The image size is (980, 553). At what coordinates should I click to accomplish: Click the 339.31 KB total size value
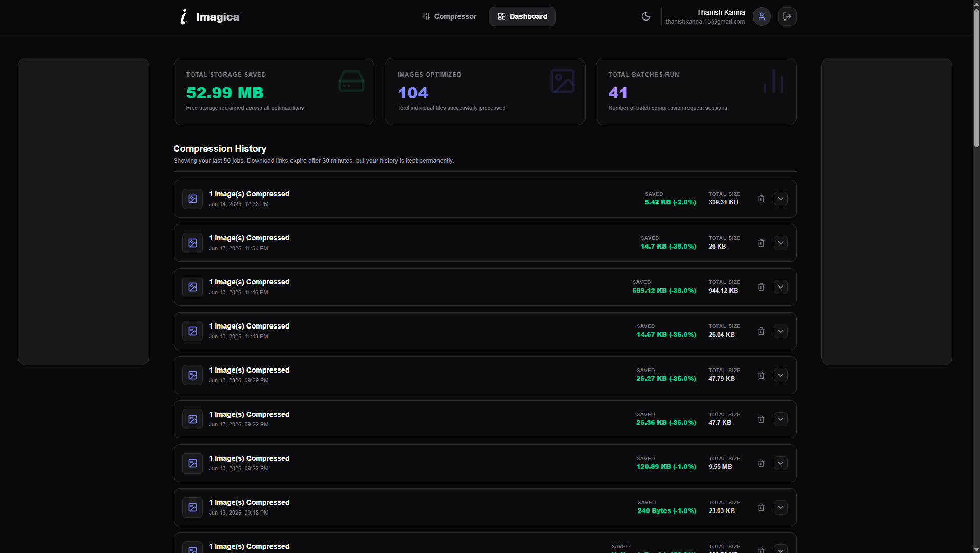point(723,202)
